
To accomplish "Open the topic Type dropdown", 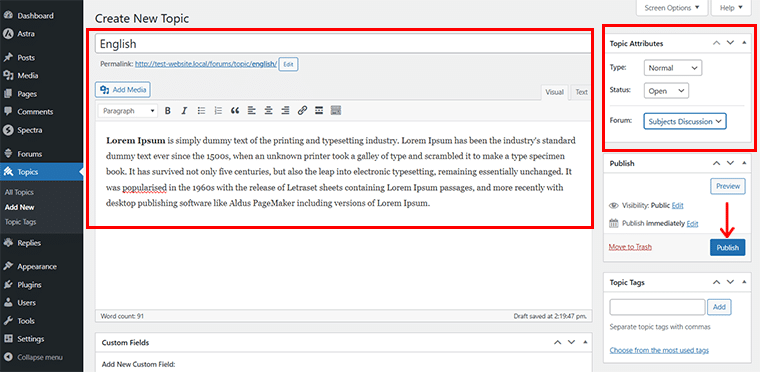I will click(673, 68).
